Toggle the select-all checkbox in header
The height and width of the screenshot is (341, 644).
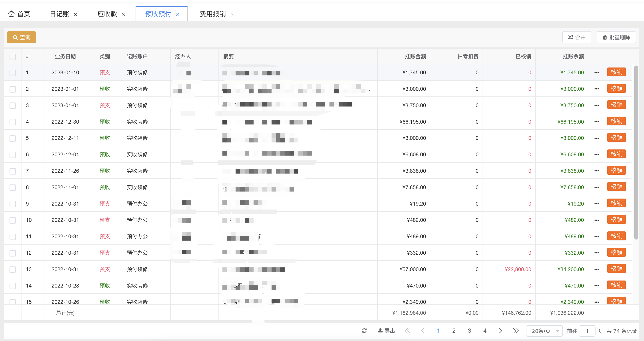[x=13, y=57]
